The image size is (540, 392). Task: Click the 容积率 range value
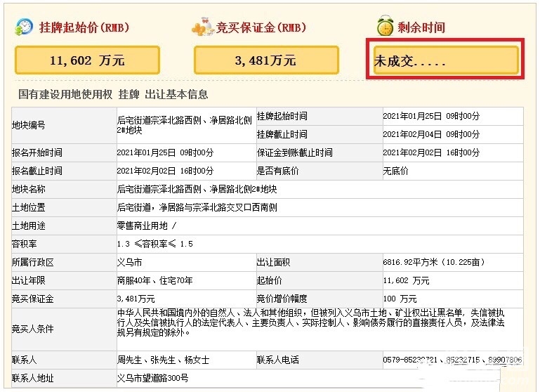pos(154,244)
